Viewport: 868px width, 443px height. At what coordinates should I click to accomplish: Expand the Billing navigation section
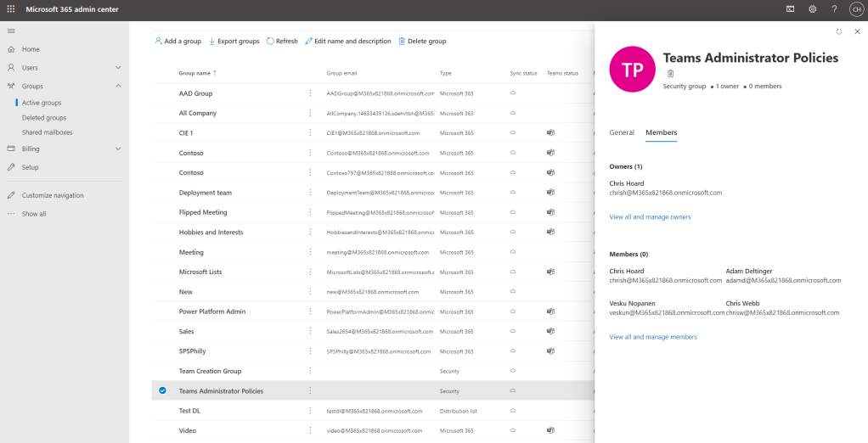coord(118,149)
